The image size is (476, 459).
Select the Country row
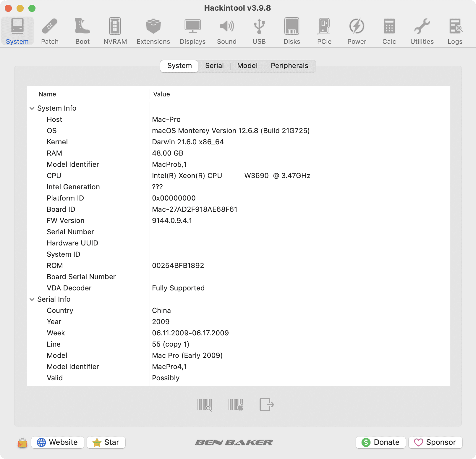tap(239, 311)
